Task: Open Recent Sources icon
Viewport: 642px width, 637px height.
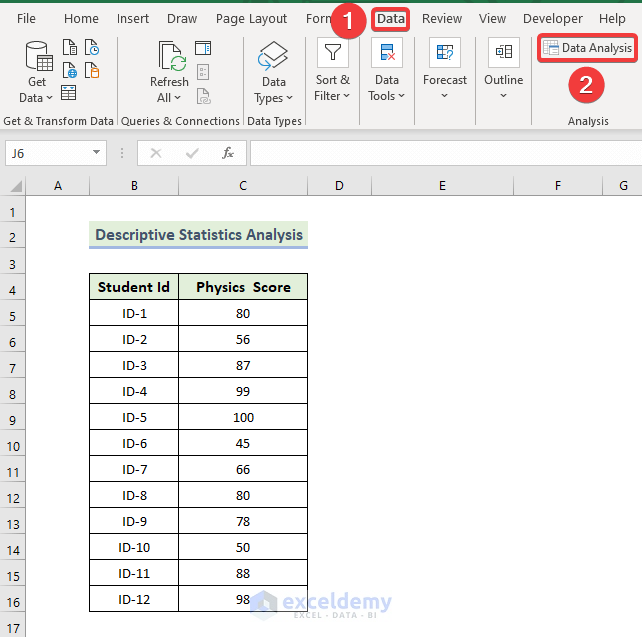Action: pyautogui.click(x=92, y=47)
